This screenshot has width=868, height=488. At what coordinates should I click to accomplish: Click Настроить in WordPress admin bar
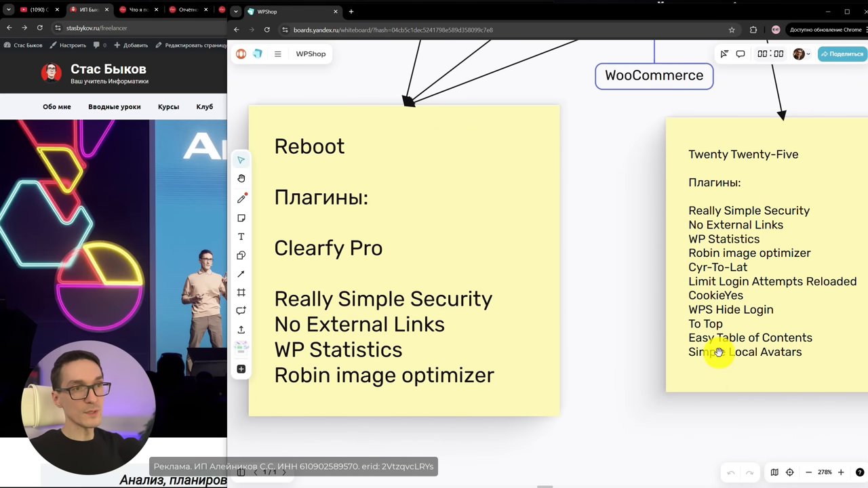click(x=68, y=45)
